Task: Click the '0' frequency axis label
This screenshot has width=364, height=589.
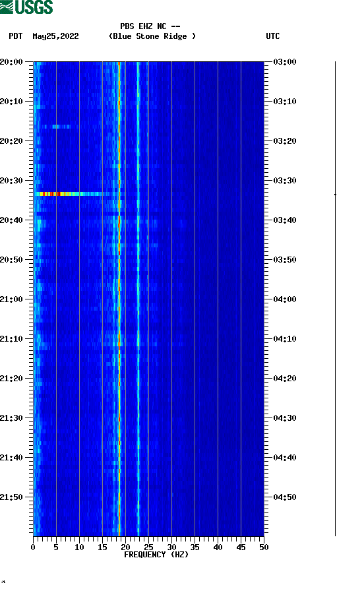Action: pyautogui.click(x=33, y=547)
